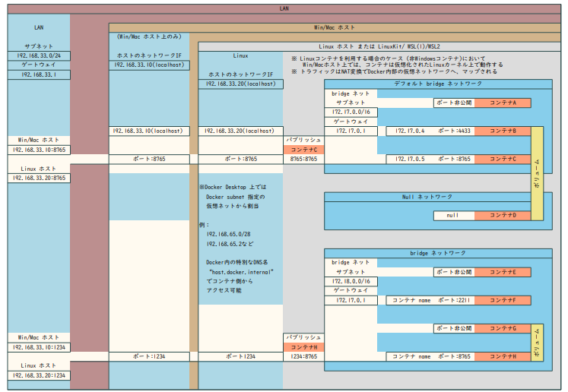Select the コンテナB box
The height and width of the screenshot is (392, 568).
503,131
